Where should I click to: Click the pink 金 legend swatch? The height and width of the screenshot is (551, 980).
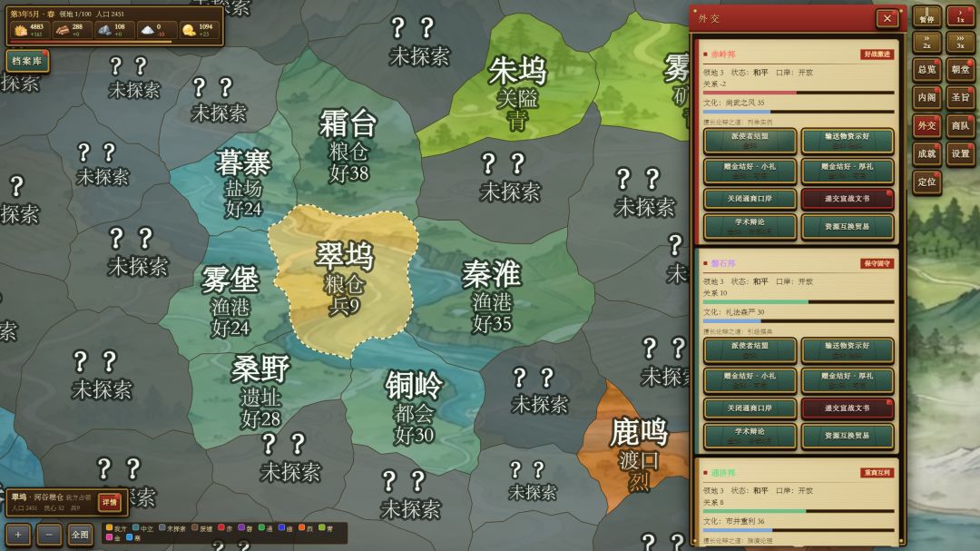(x=110, y=537)
